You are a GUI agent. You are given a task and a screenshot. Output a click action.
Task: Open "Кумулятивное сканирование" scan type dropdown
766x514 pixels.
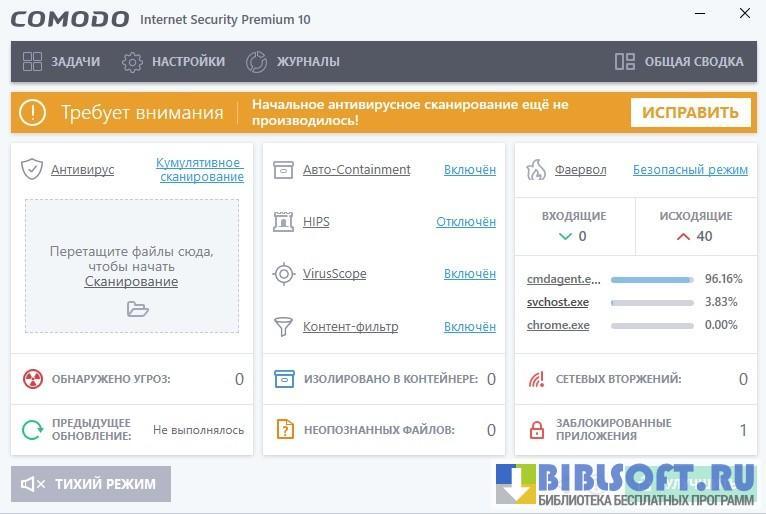(200, 170)
